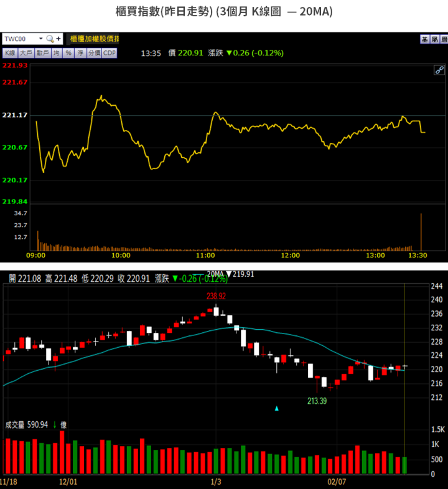Select the 散戶 toolbar button

[x=42, y=53]
